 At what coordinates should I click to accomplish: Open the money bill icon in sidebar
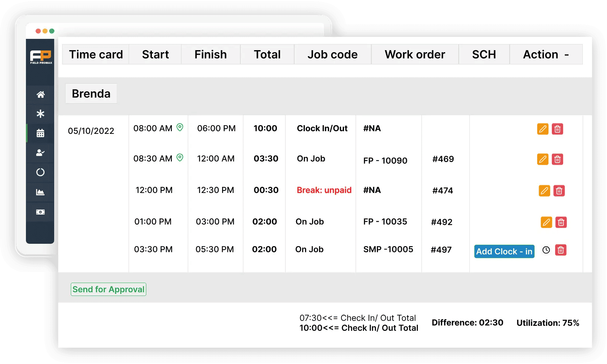[x=41, y=212]
